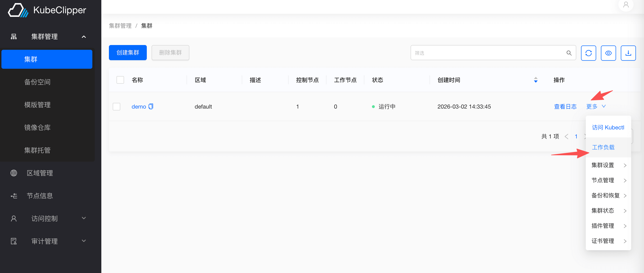Click the copy icon next to demo
The width and height of the screenshot is (644, 273).
tap(151, 106)
